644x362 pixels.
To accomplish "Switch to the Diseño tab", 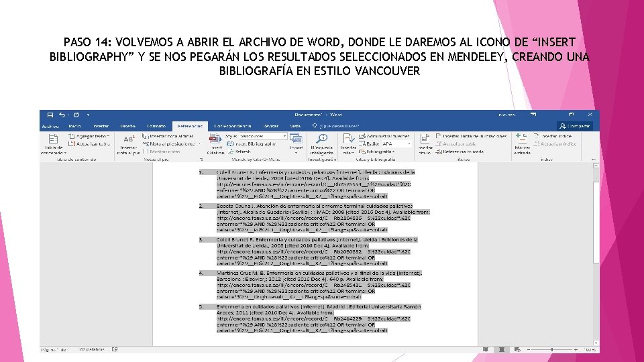I will (x=127, y=126).
